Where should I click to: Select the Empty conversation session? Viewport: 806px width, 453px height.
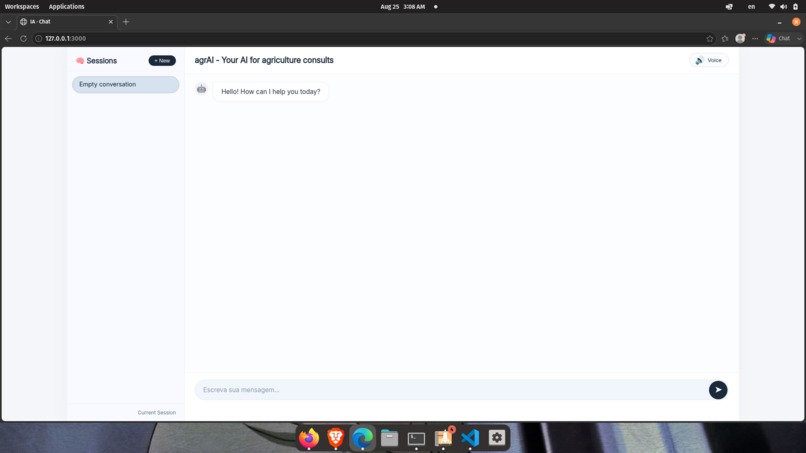click(x=125, y=84)
